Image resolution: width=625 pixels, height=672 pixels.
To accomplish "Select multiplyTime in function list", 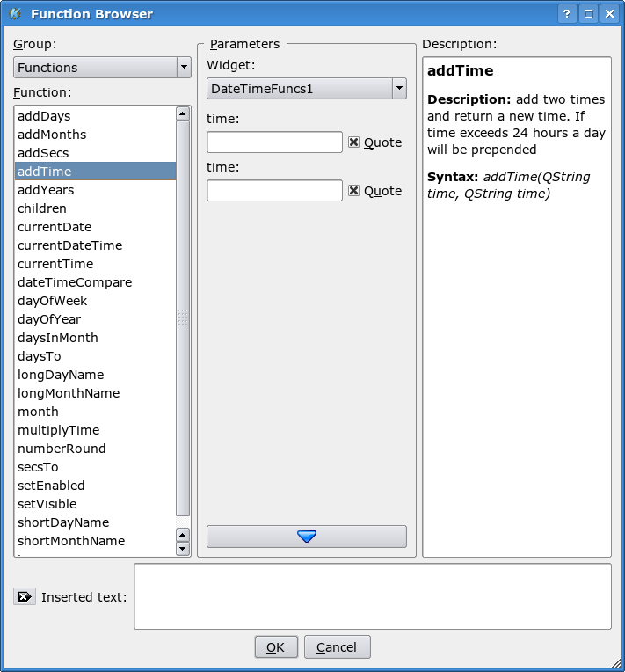I will click(x=95, y=429).
